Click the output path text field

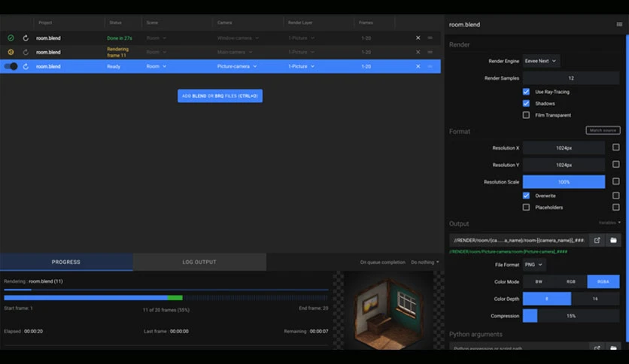(518, 240)
